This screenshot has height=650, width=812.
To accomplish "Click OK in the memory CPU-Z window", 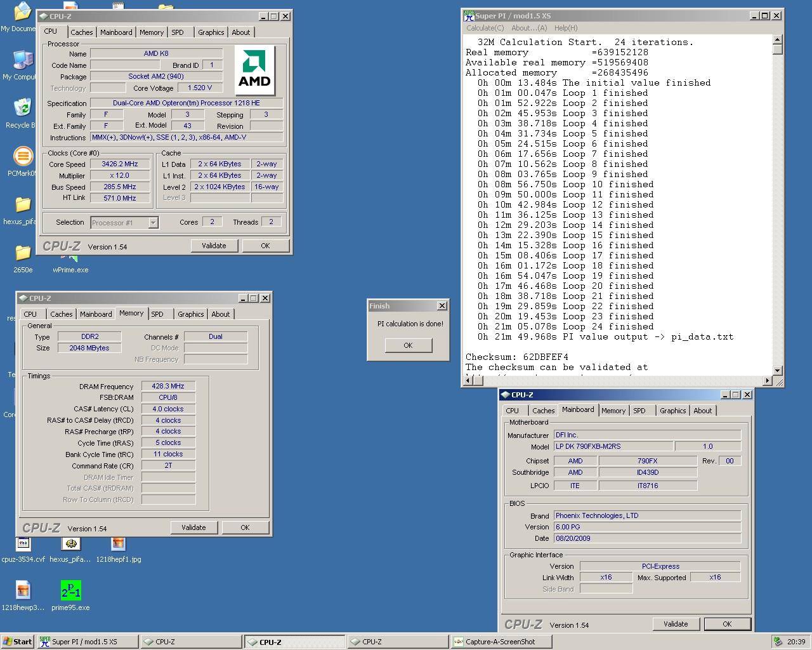I will coord(245,527).
